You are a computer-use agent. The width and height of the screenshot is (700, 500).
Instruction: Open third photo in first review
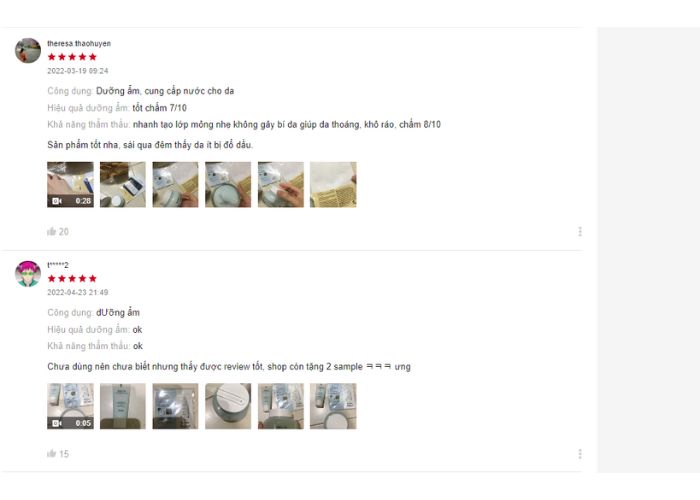[x=175, y=184]
